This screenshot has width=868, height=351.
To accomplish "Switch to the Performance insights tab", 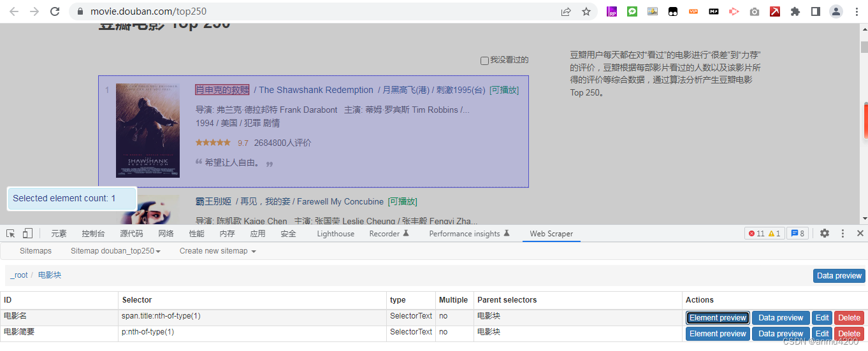I will (470, 234).
